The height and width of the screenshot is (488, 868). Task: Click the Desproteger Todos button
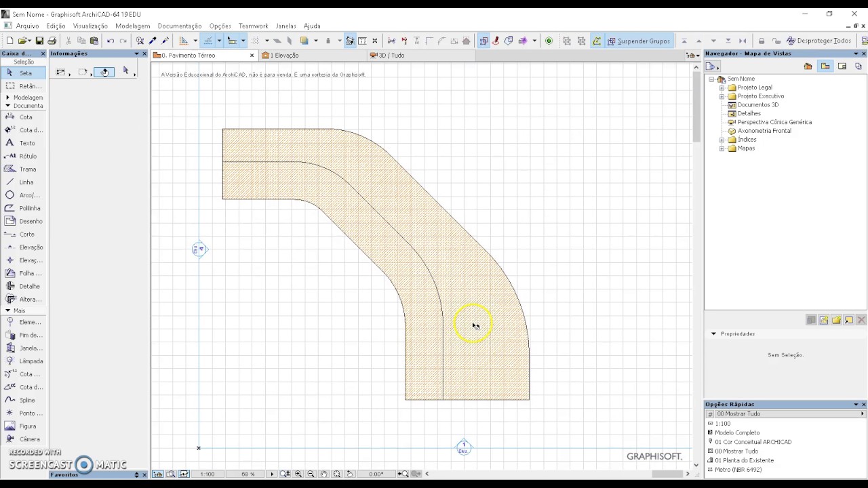tap(818, 41)
